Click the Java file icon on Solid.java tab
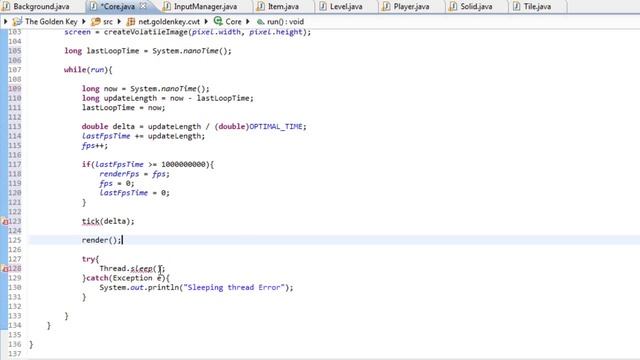This screenshot has height=360, width=640. pos(453,7)
